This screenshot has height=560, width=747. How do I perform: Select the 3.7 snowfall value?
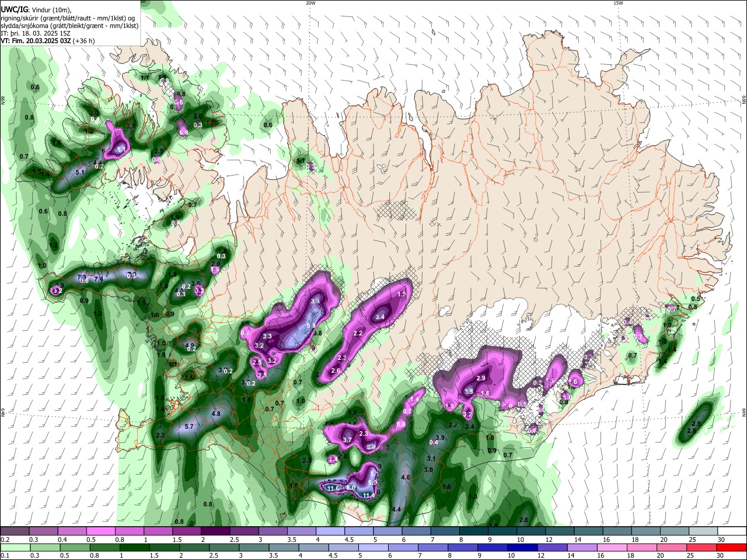[x=347, y=440]
